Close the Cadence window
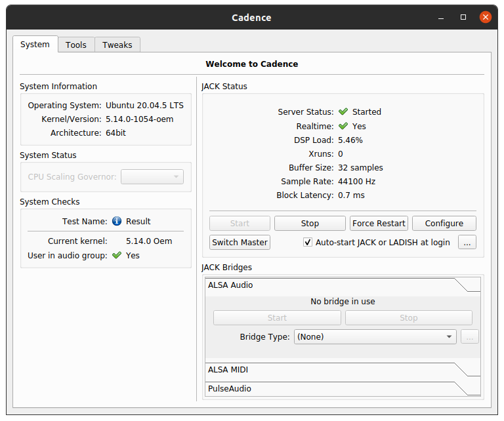The image size is (504, 421). 486,17
